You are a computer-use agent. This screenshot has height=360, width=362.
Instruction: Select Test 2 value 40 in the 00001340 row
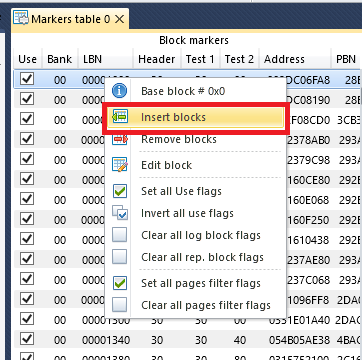click(x=239, y=340)
